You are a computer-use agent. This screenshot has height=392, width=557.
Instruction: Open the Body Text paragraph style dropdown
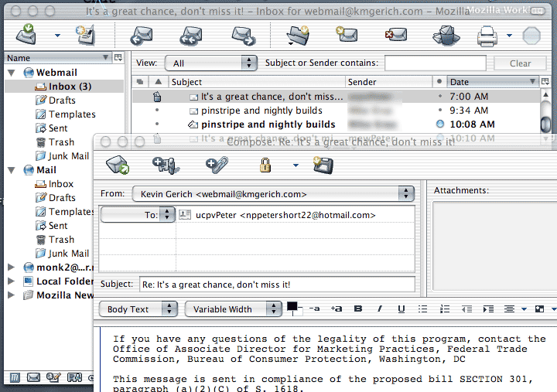pyautogui.click(x=138, y=309)
